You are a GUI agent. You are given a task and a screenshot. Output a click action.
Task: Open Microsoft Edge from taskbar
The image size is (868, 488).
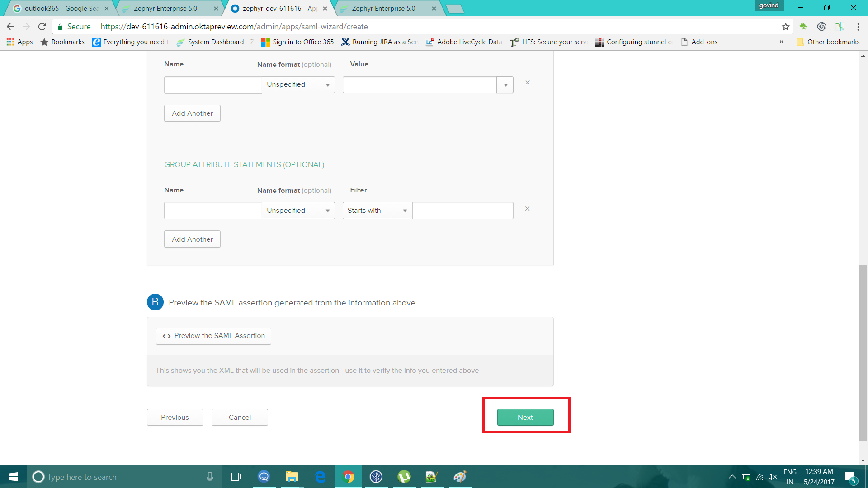click(x=320, y=477)
